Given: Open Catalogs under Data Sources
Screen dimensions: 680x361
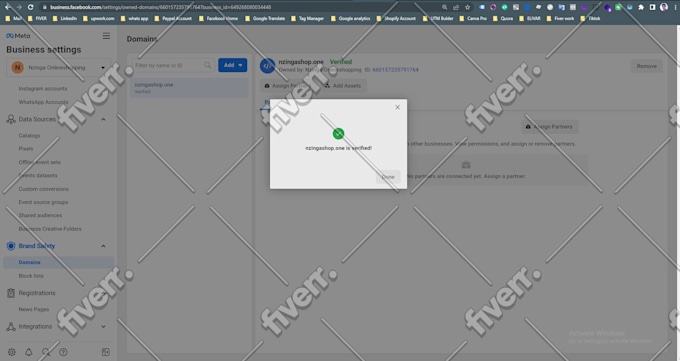Looking at the screenshot, I should (x=29, y=135).
